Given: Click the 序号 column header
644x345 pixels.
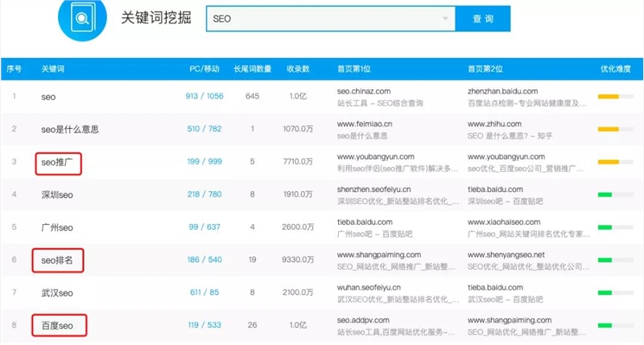Looking at the screenshot, I should click(x=14, y=69).
